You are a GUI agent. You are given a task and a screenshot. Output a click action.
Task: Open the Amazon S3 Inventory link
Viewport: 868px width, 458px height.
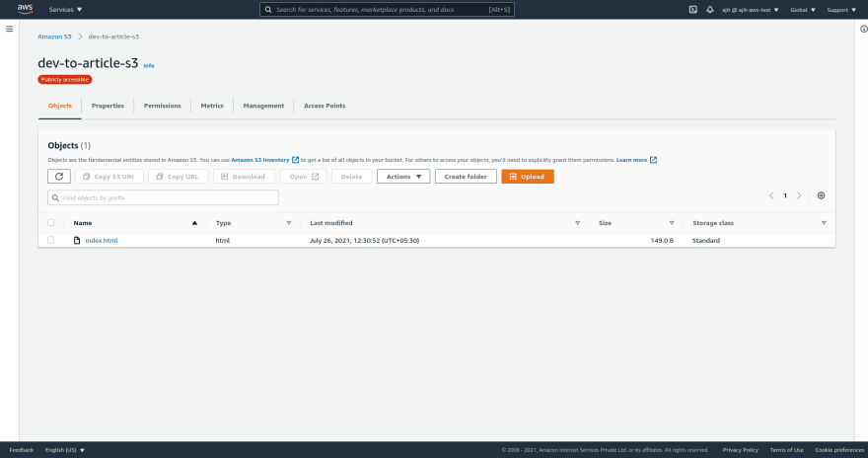click(x=260, y=160)
